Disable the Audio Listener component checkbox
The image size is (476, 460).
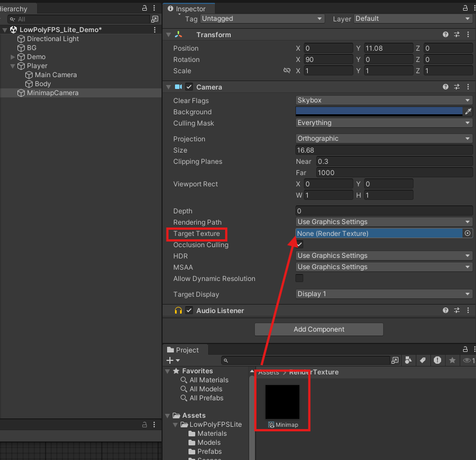point(189,311)
